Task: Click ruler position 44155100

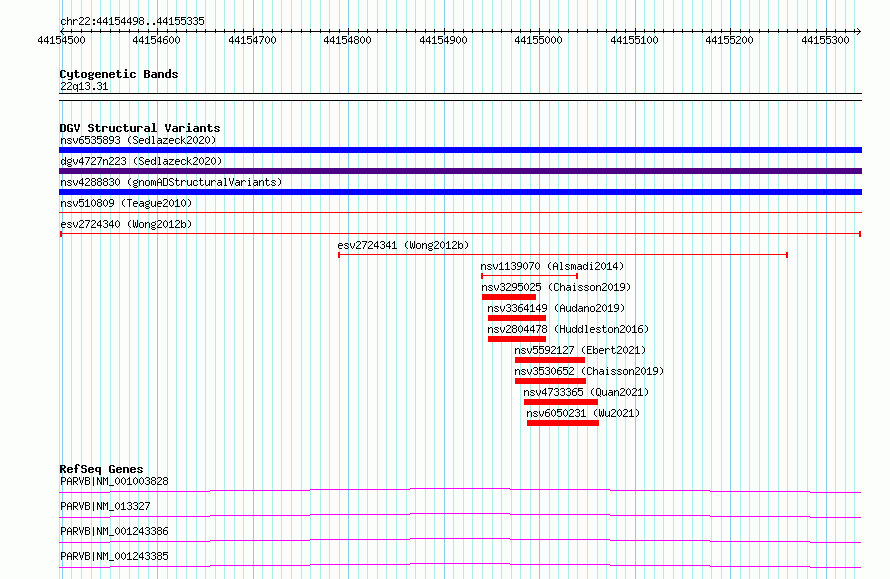Action: click(635, 40)
